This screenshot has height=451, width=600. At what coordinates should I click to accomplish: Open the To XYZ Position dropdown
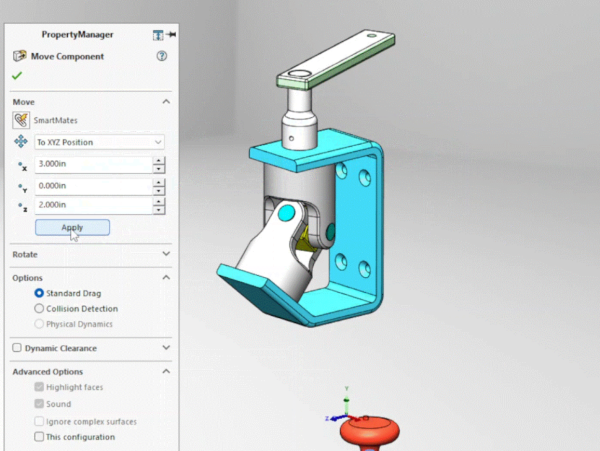pyautogui.click(x=99, y=142)
